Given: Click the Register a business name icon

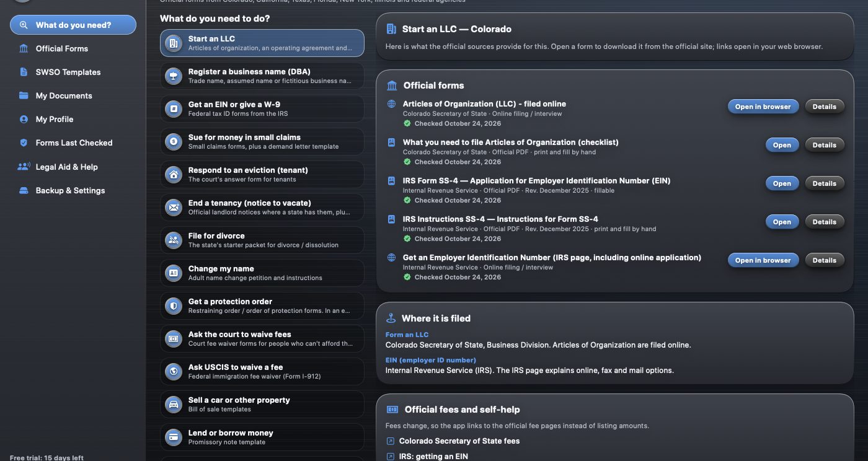Looking at the screenshot, I should 174,76.
